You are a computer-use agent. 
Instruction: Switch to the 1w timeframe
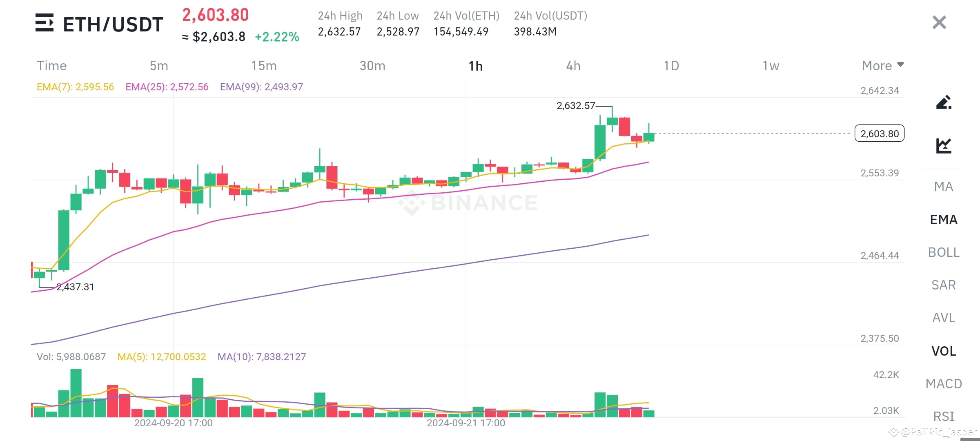770,65
